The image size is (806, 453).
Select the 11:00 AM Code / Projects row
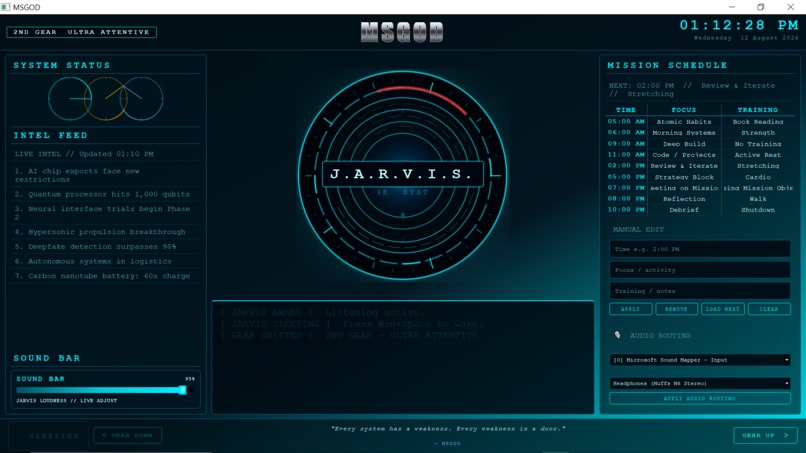[700, 155]
